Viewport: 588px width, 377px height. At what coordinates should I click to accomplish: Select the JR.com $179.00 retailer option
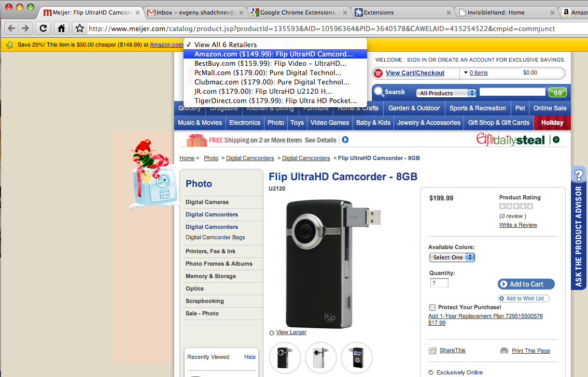click(275, 91)
